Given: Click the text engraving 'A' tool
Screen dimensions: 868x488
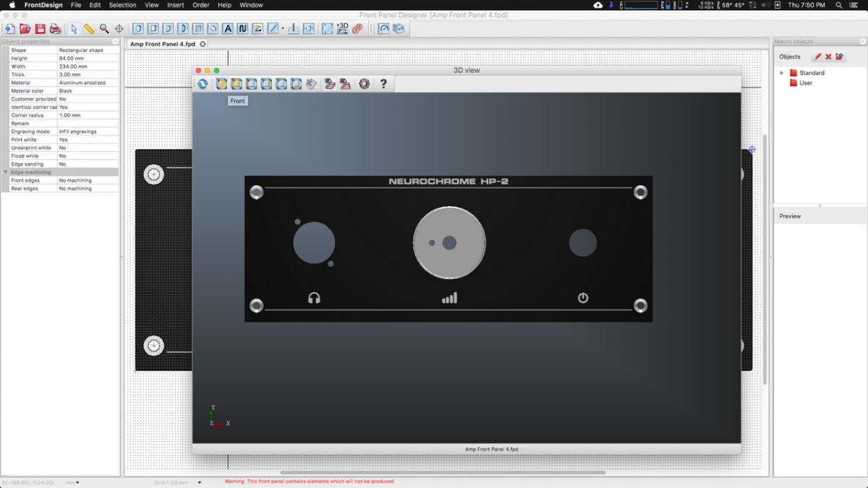Looking at the screenshot, I should point(227,29).
